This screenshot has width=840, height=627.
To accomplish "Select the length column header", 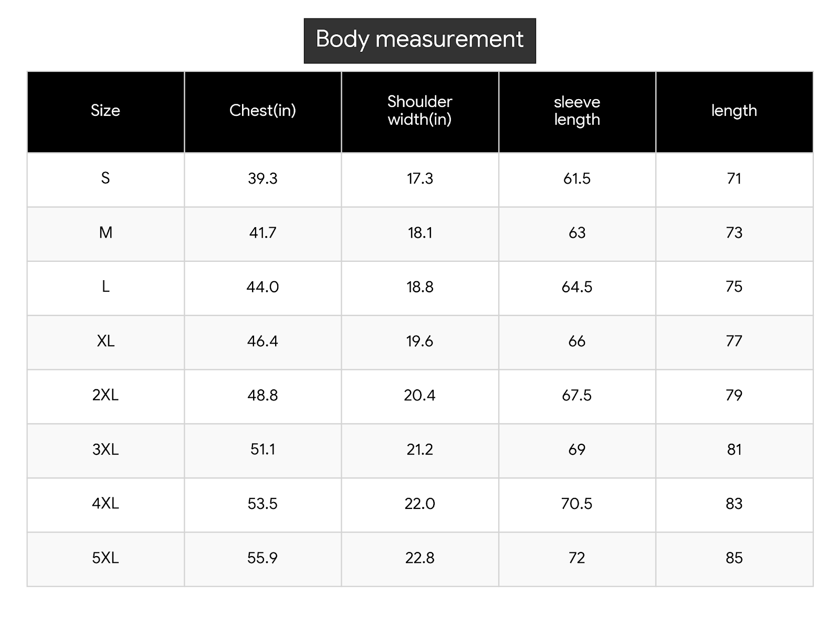I will [734, 112].
